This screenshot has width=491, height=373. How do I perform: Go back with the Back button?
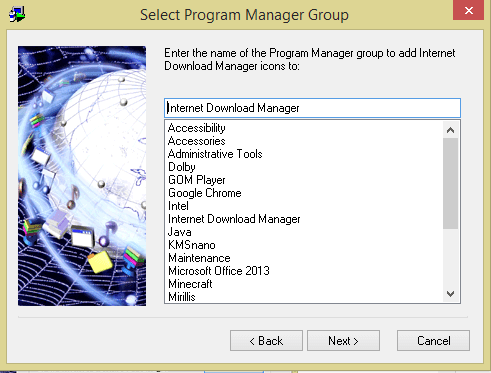pyautogui.click(x=266, y=341)
